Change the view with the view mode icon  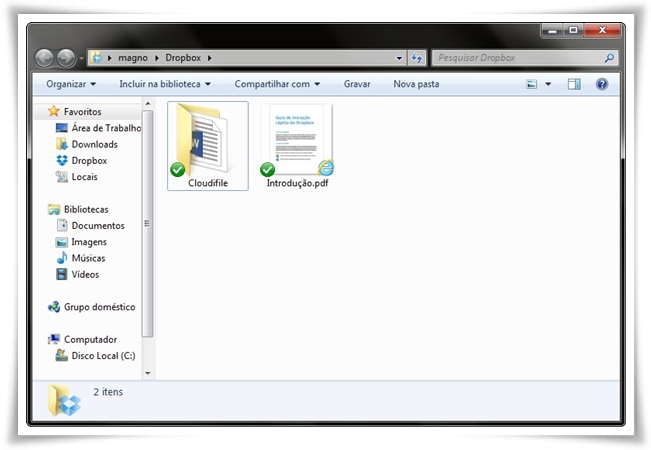tap(531, 84)
